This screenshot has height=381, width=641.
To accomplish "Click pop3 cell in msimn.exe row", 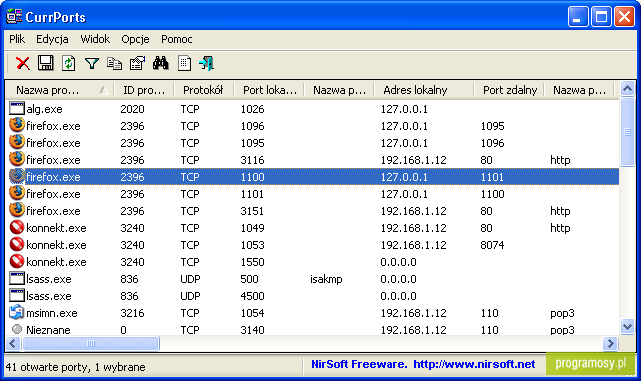I will 562,314.
